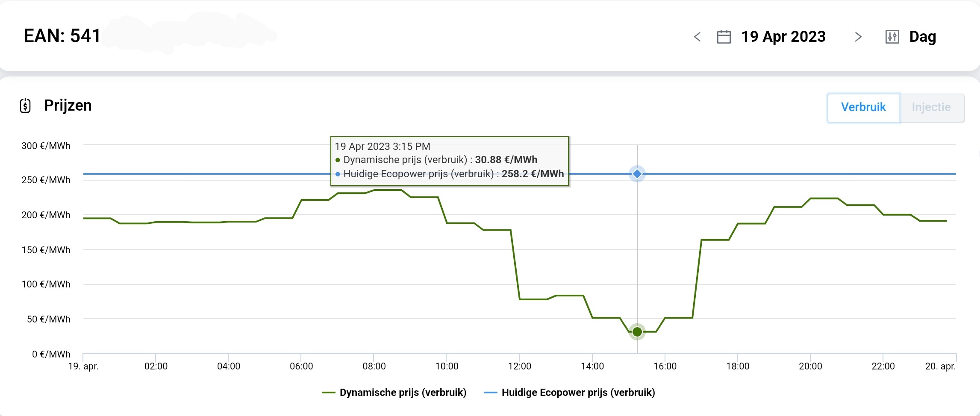Click blue line legend symbol

coord(490,393)
